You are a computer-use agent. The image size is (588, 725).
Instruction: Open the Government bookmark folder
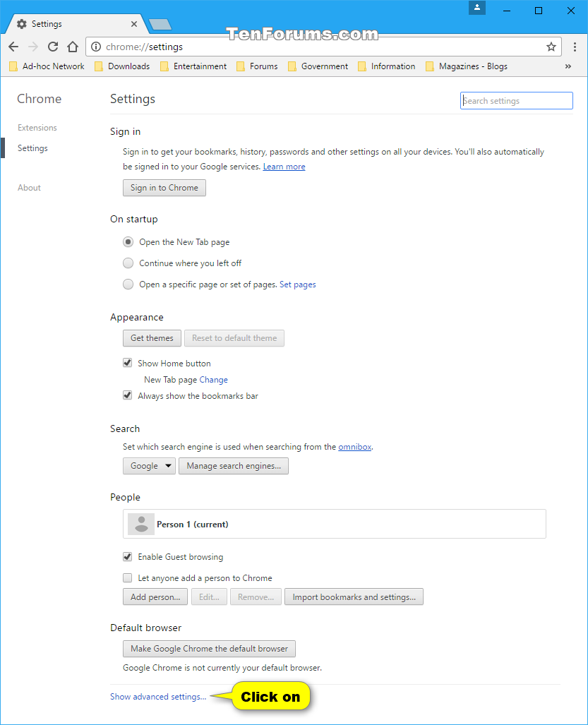coord(318,66)
